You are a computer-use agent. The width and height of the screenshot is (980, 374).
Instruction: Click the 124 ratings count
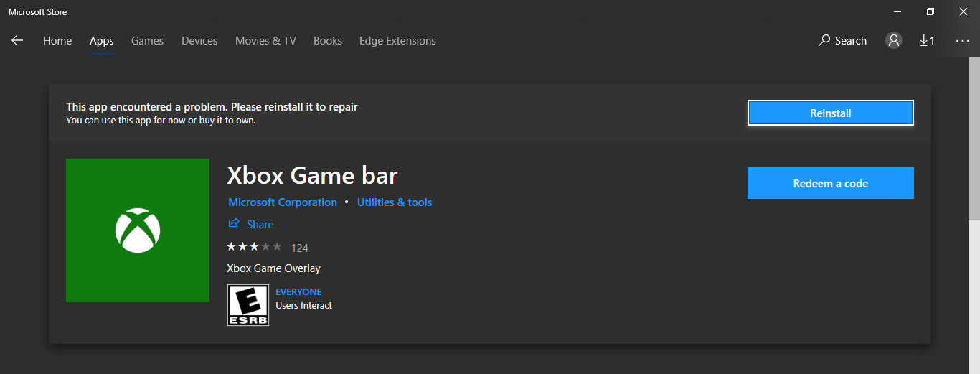click(300, 248)
